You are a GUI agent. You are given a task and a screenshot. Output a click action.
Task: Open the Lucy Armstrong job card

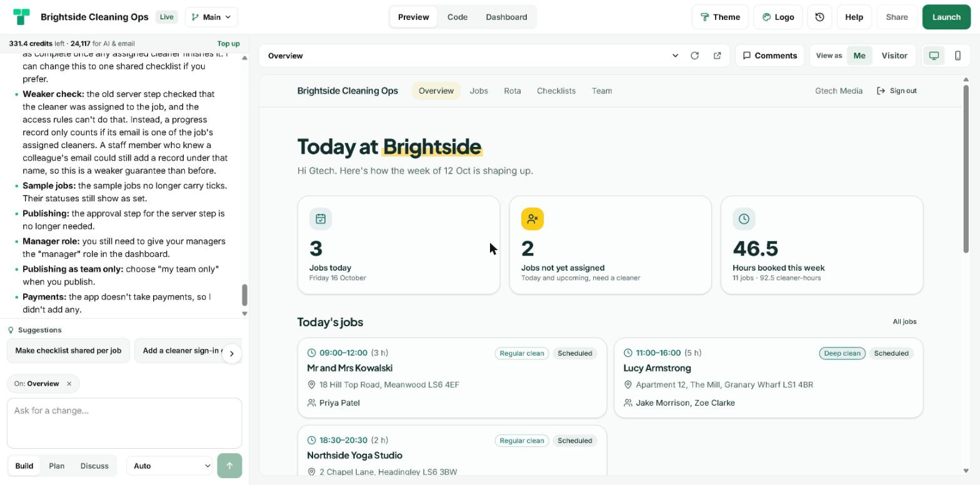click(768, 377)
